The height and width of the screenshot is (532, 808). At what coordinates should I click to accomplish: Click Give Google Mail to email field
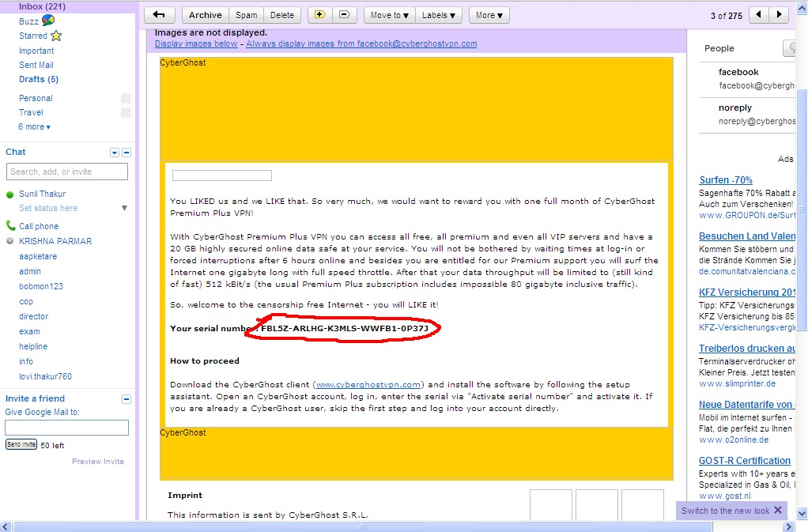pyautogui.click(x=67, y=428)
